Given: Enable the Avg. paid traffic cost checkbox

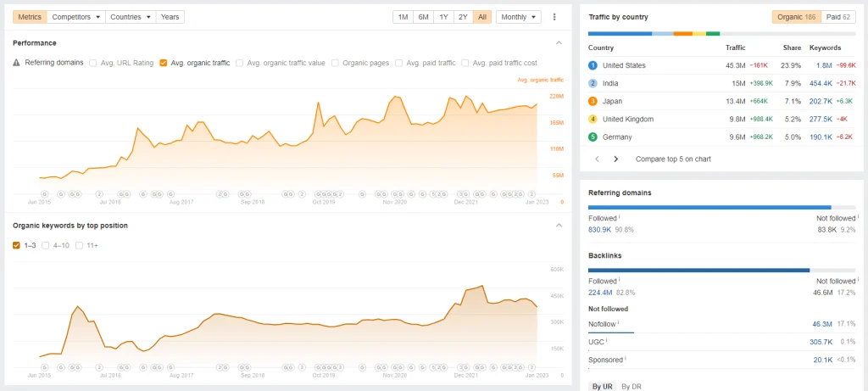Looking at the screenshot, I should pyautogui.click(x=465, y=63).
